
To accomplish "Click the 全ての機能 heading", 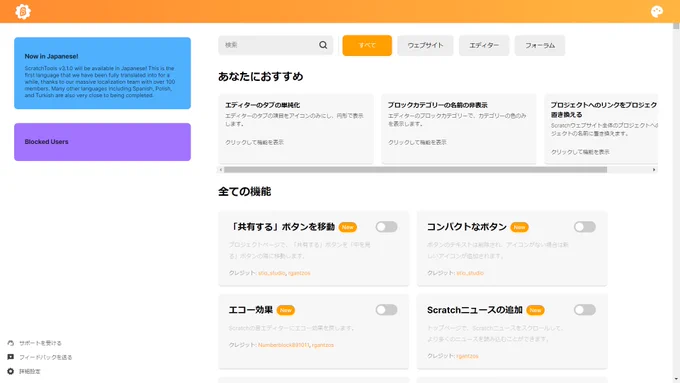I will pos(245,191).
